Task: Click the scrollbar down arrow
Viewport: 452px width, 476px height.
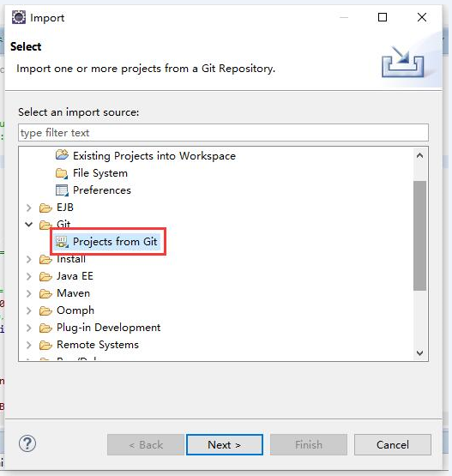Action: (419, 353)
